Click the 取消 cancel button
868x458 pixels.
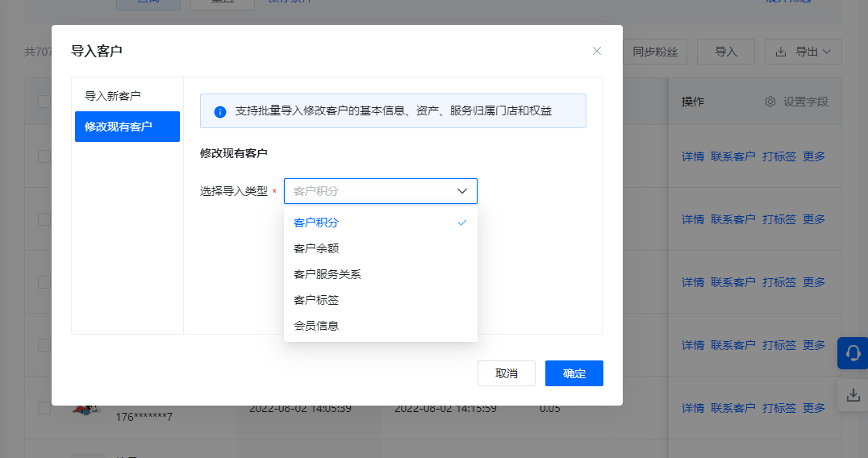tap(507, 373)
